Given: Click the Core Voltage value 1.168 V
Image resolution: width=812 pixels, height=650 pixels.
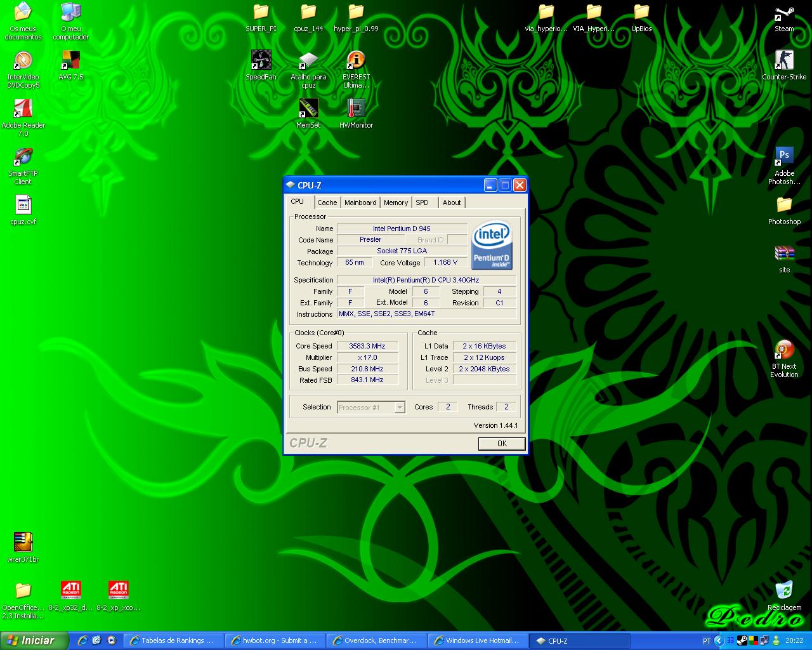Looking at the screenshot, I should point(445,262).
